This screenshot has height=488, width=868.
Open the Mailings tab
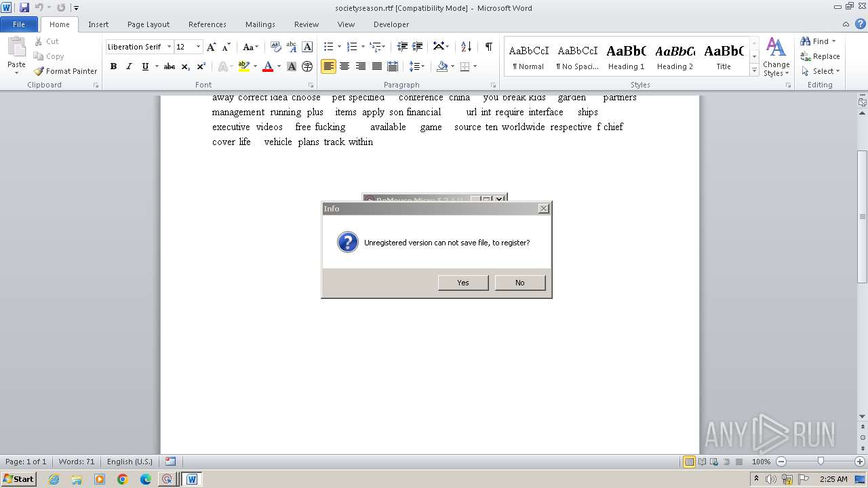click(x=260, y=24)
